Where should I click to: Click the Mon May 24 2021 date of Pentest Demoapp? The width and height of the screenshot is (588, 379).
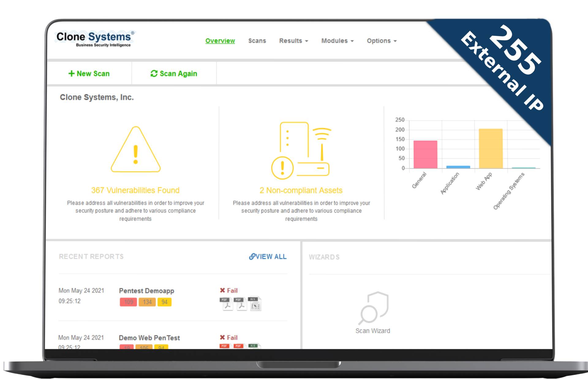(81, 290)
